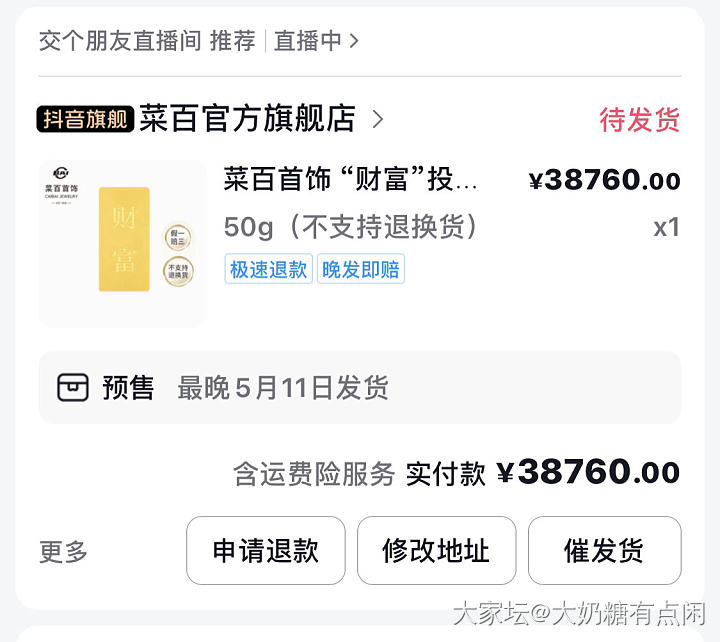Tap the 最晚5月11日发货 presale notice
720x642 pixels.
coord(283,388)
